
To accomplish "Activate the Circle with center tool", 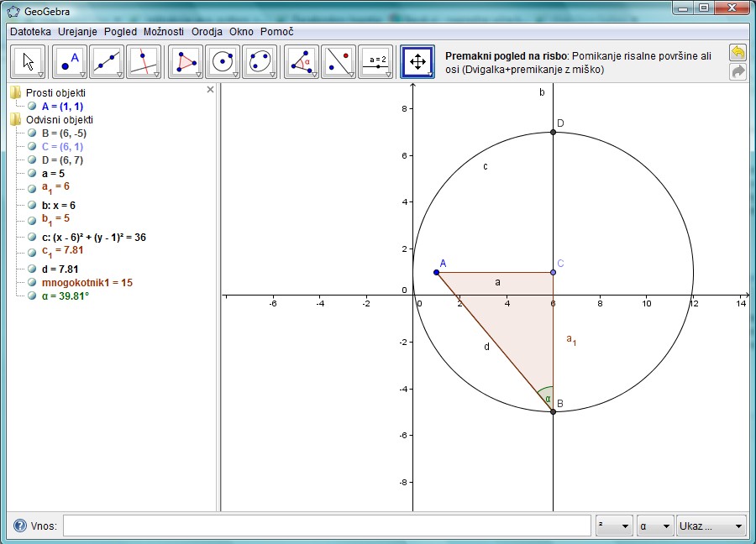I will pyautogui.click(x=223, y=61).
